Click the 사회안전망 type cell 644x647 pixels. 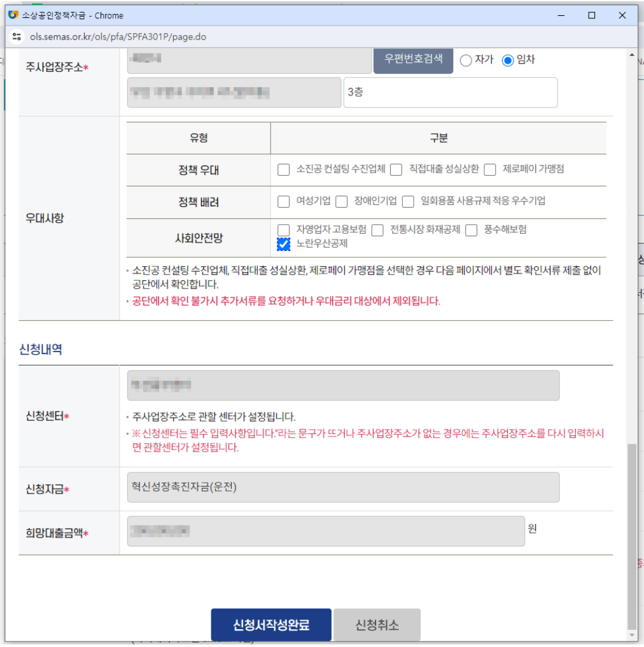(x=199, y=238)
